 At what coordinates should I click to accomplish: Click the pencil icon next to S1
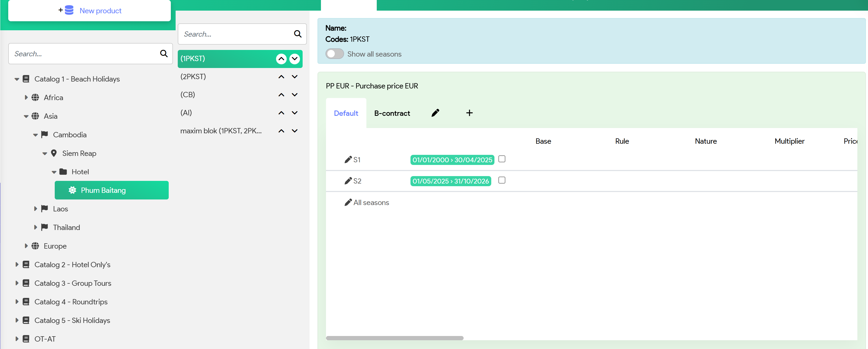click(348, 160)
